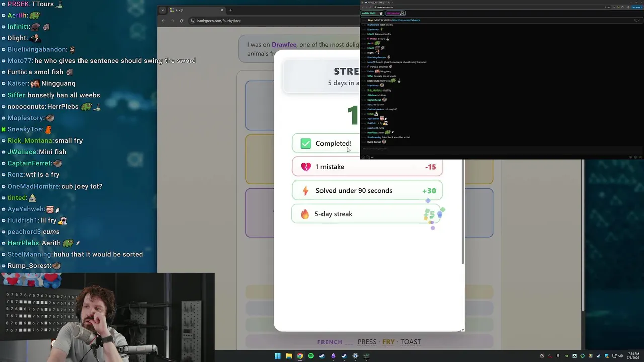Open the gear settings app in taskbar
Screen dimensions: 644x362
pyautogui.click(x=355, y=356)
